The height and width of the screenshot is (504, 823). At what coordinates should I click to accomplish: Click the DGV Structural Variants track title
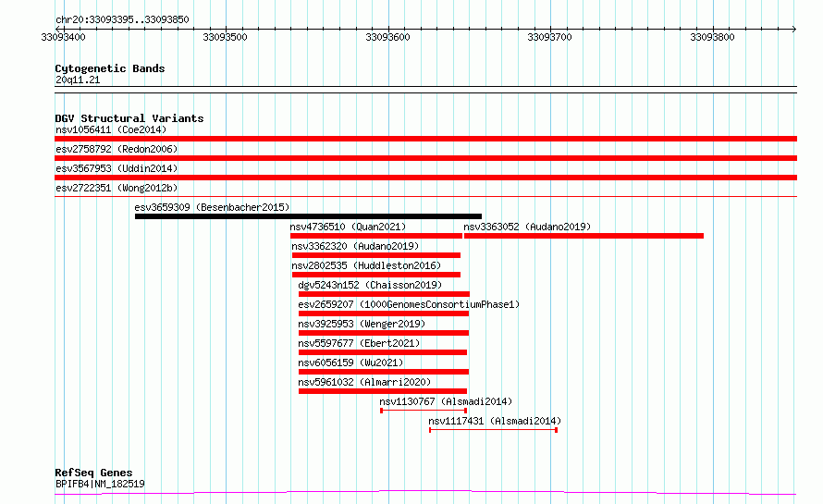click(129, 118)
